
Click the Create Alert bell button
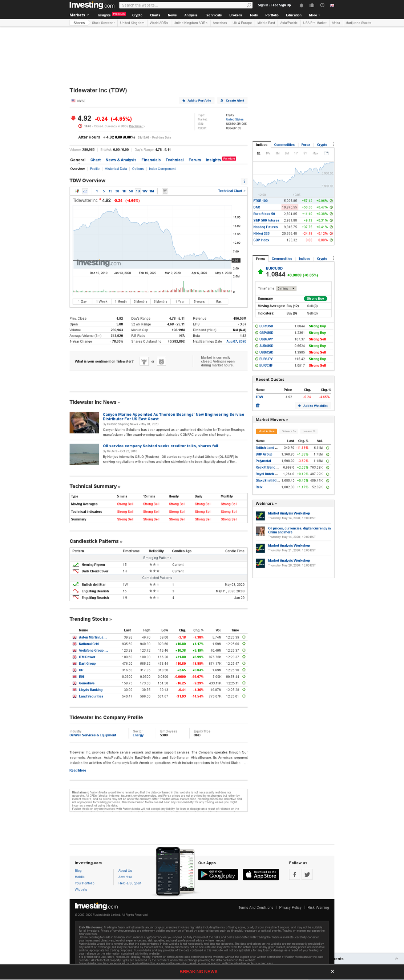point(232,101)
